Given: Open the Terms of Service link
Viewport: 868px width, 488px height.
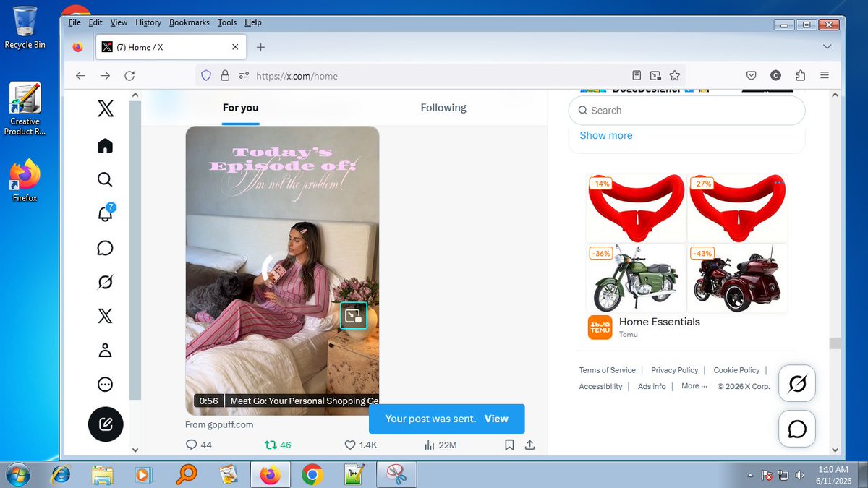Looking at the screenshot, I should tap(607, 370).
